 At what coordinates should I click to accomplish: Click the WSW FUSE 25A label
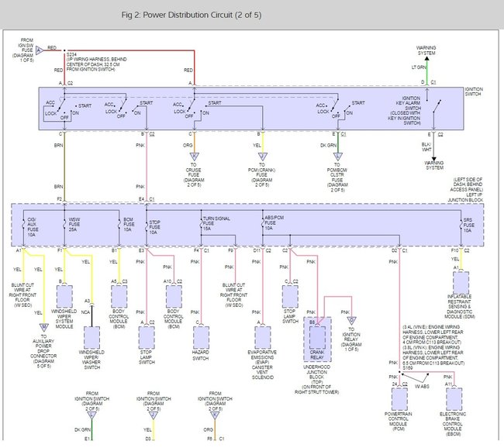(x=74, y=225)
